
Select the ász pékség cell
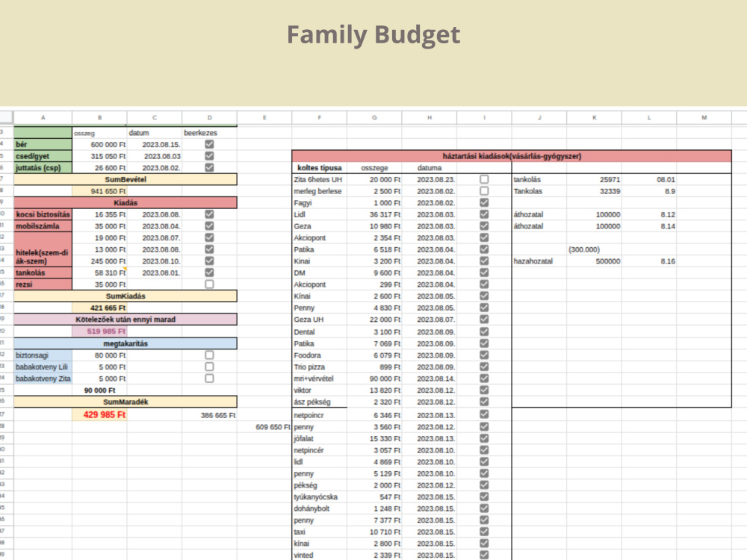tap(319, 402)
